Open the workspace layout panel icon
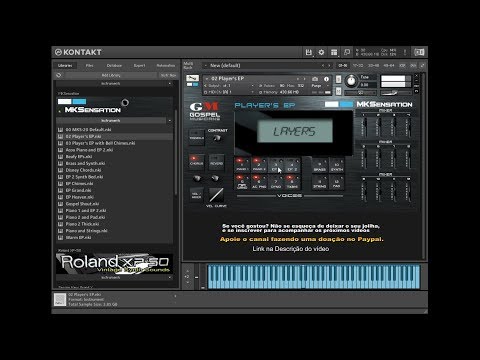 coord(334,52)
